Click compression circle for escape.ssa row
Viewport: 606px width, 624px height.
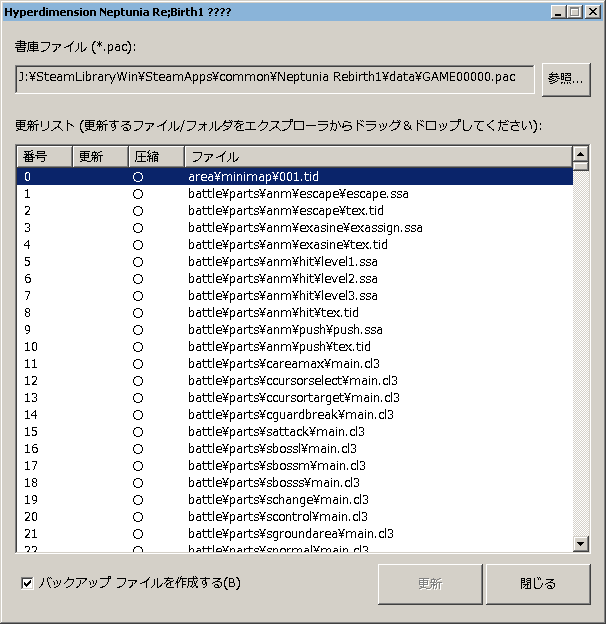click(x=138, y=194)
